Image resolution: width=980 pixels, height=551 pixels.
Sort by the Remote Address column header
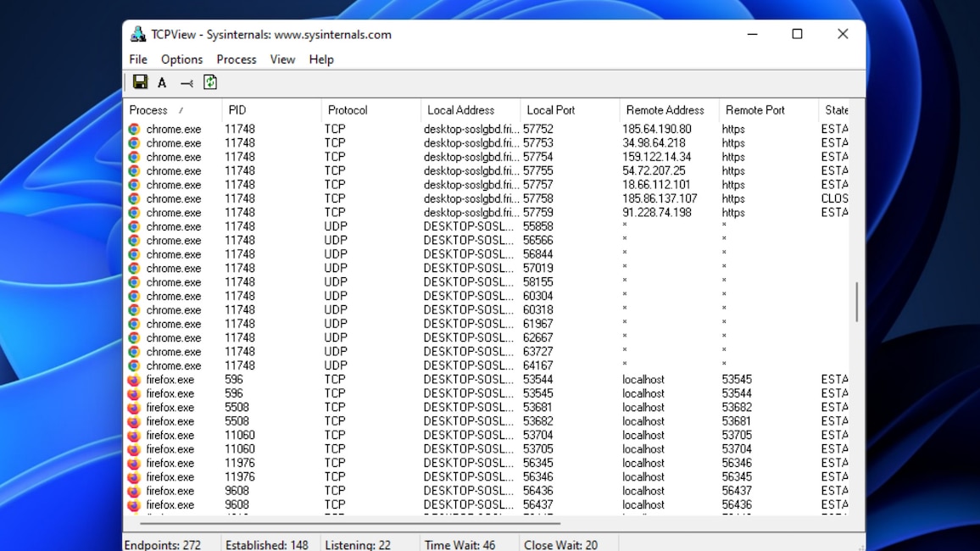tap(666, 109)
